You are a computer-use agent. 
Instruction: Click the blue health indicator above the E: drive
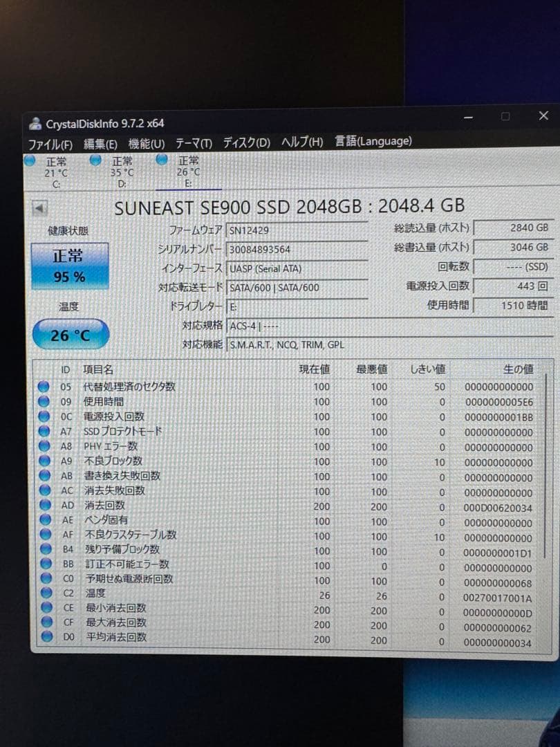[161, 160]
